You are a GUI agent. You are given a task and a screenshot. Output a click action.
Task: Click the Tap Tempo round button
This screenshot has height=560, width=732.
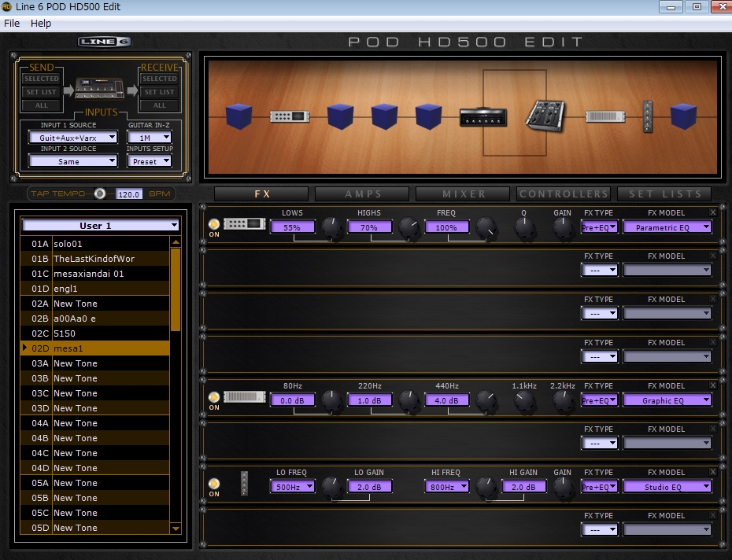(100, 193)
